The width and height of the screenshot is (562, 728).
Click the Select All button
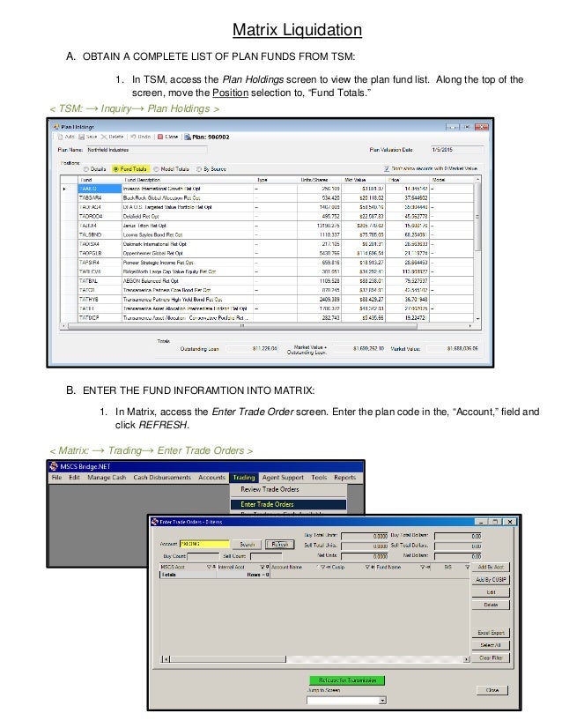click(x=491, y=645)
